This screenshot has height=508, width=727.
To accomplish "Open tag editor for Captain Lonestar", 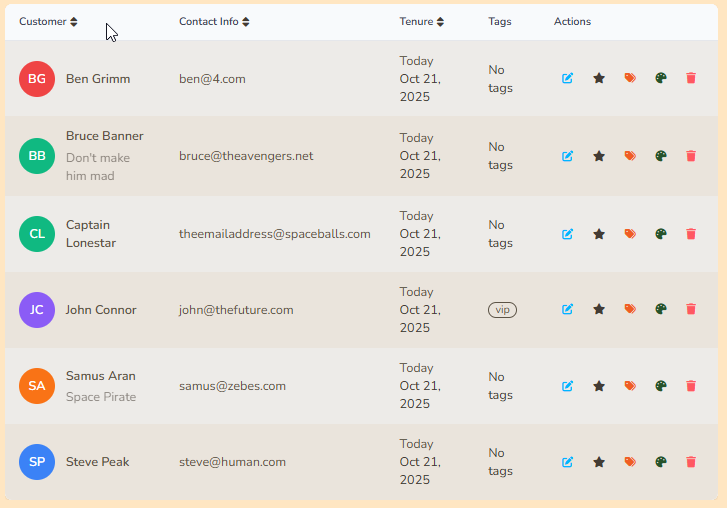I will [630, 234].
